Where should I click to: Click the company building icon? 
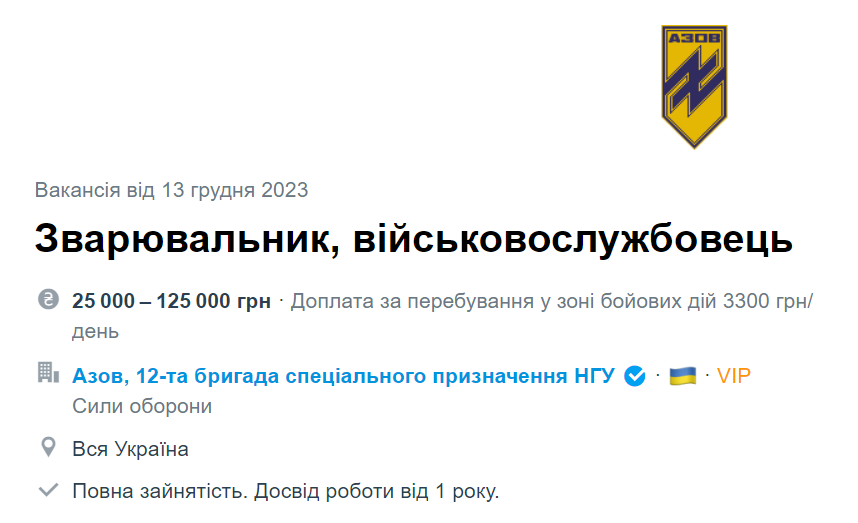click(x=47, y=374)
